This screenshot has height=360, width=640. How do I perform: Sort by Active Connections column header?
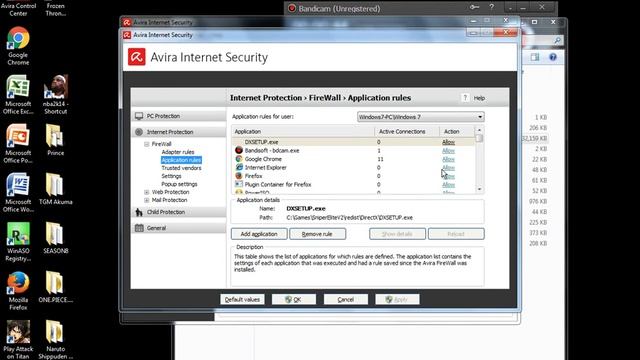[407, 131]
